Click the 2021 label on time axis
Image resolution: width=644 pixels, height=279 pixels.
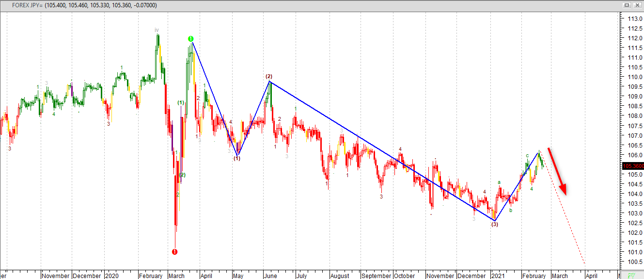click(499, 276)
